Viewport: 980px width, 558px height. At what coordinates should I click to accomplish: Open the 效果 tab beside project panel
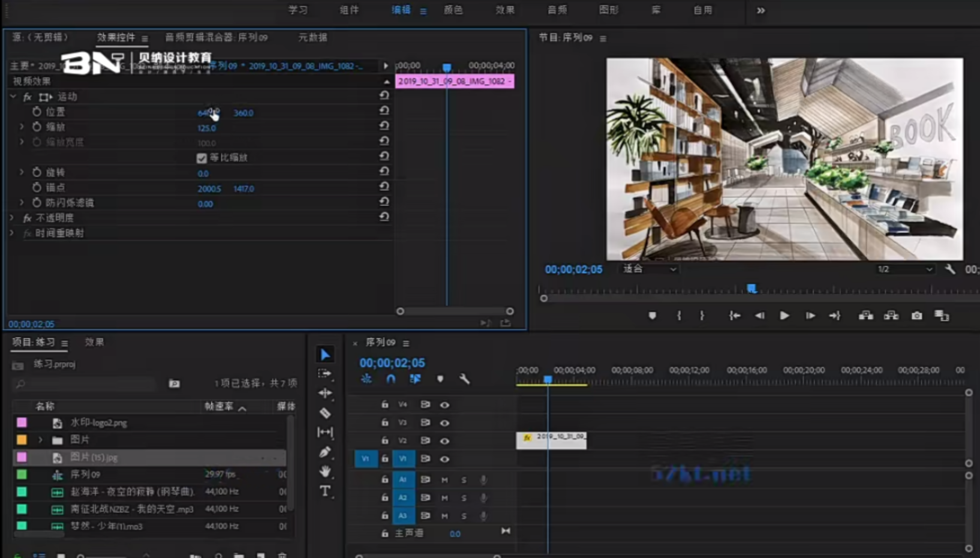(x=94, y=342)
